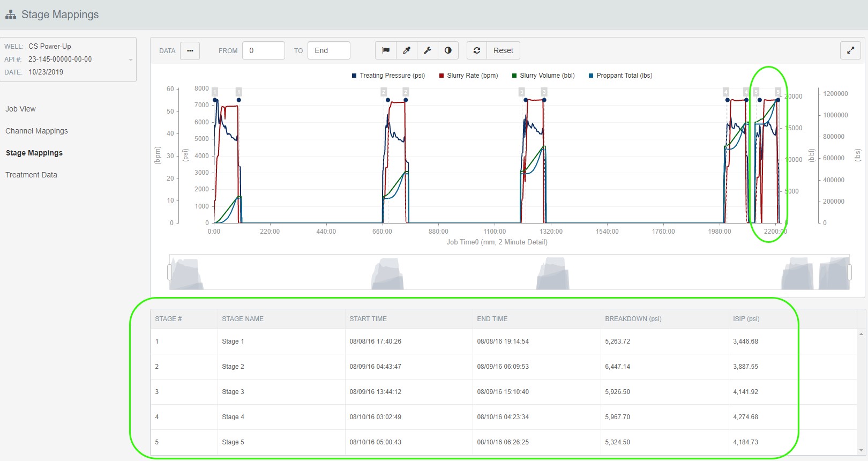Image resolution: width=868 pixels, height=461 pixels.
Task: Toggle the contrast half-circle icon
Action: point(448,50)
